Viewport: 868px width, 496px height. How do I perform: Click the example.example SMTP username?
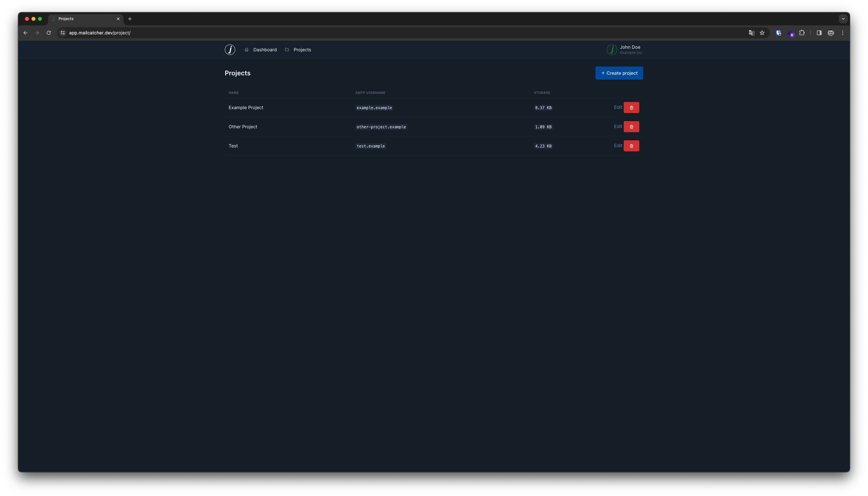coord(374,108)
